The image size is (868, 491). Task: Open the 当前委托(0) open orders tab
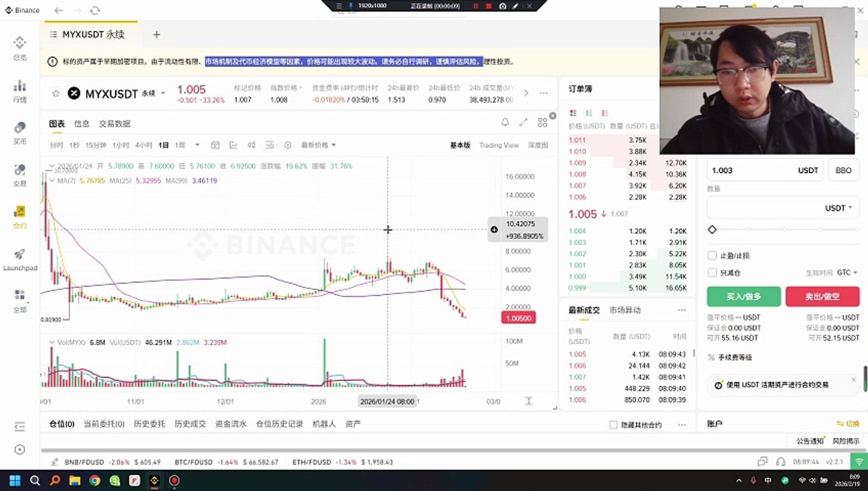[104, 424]
